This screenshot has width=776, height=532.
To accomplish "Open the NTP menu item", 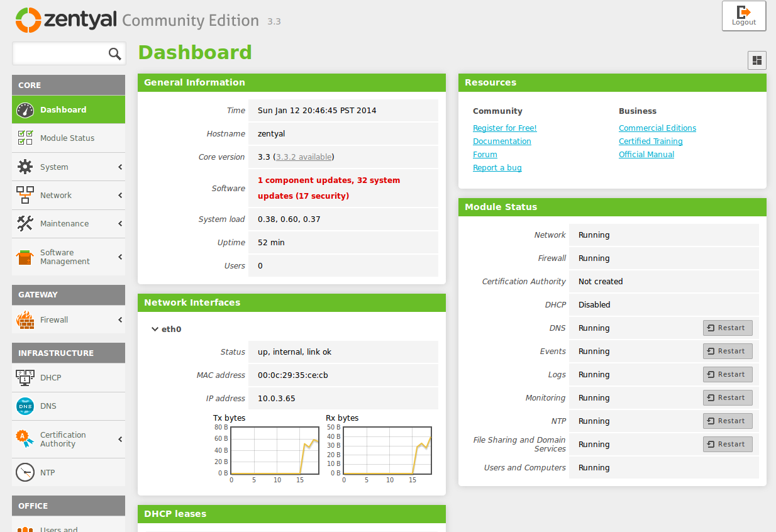I will click(x=69, y=472).
